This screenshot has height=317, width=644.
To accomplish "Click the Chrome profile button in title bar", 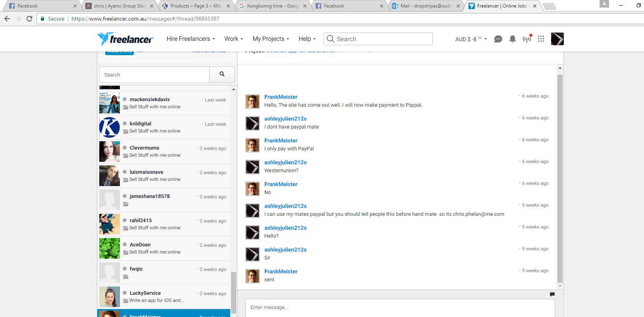I will (604, 4).
